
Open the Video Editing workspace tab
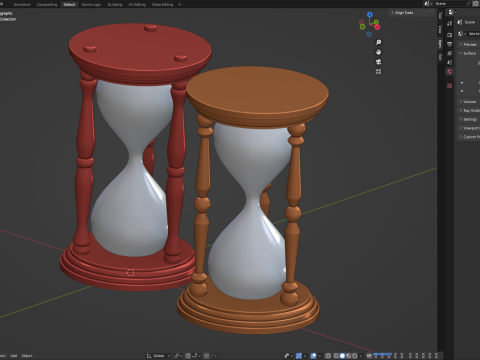[162, 4]
